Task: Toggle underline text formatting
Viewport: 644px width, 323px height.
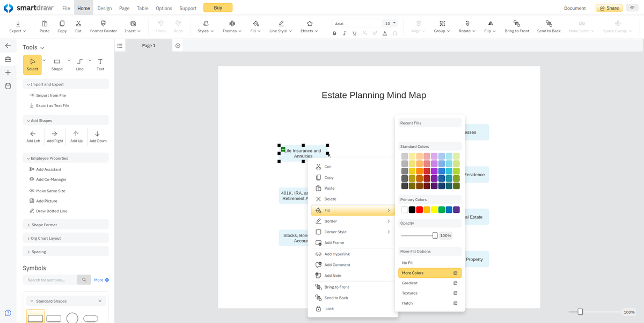Action: (354, 33)
